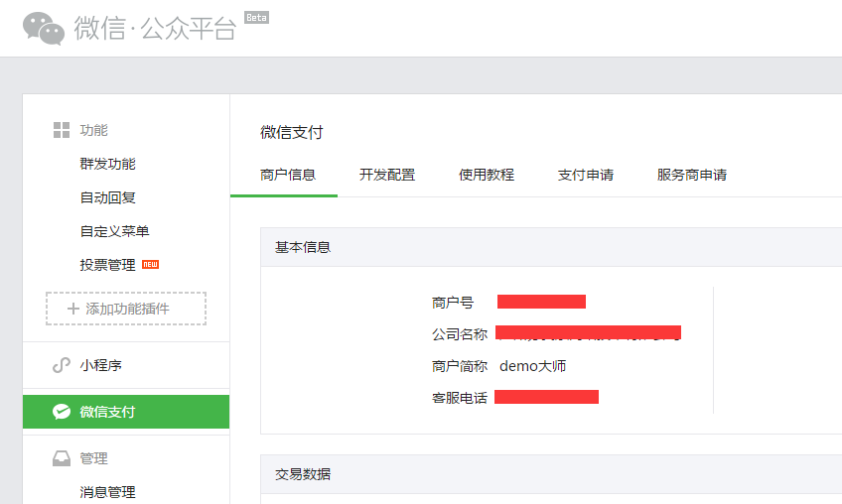
Task: Switch to the 商户信息 tab
Action: [288, 175]
